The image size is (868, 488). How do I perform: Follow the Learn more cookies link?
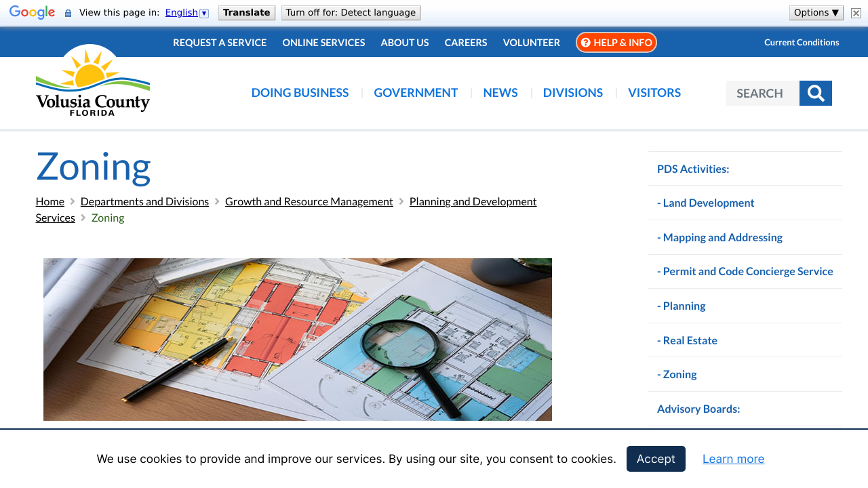click(733, 459)
